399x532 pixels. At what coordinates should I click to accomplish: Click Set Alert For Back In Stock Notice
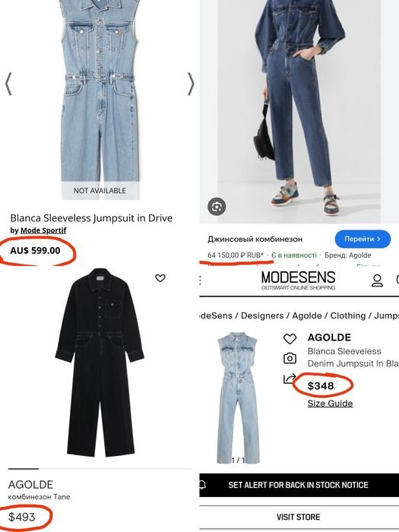click(x=299, y=485)
